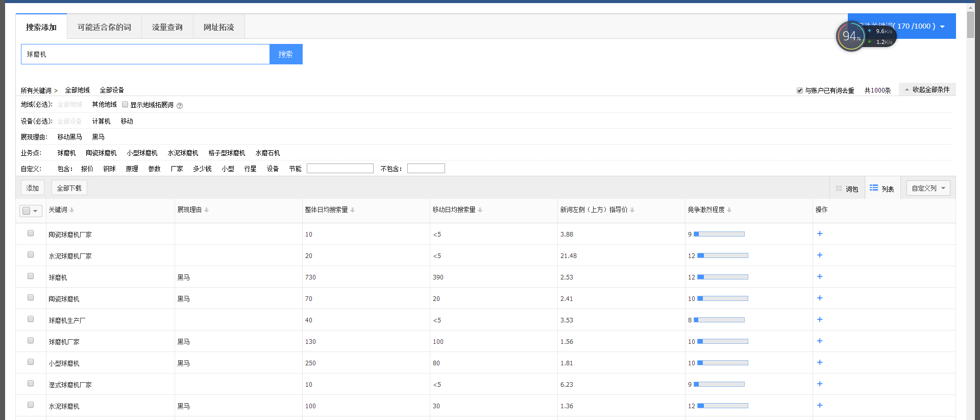Switch to 列表 list view
This screenshot has height=420, width=980.
882,189
